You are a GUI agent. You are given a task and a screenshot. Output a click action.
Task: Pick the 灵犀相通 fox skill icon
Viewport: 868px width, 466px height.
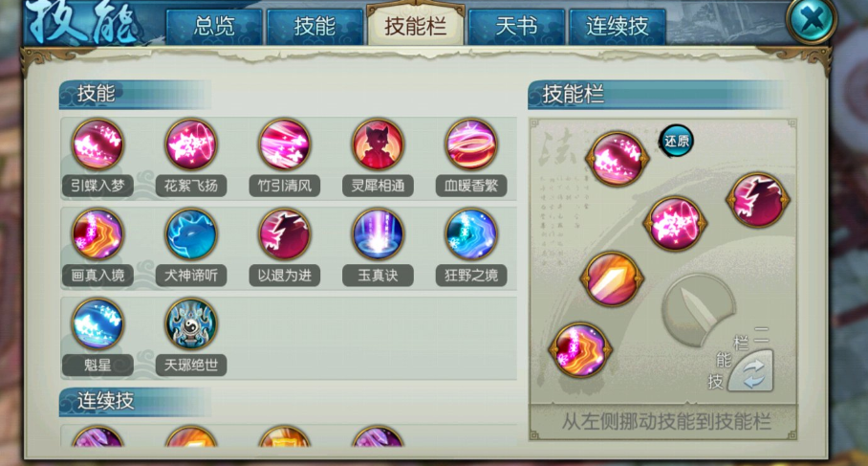click(x=378, y=144)
